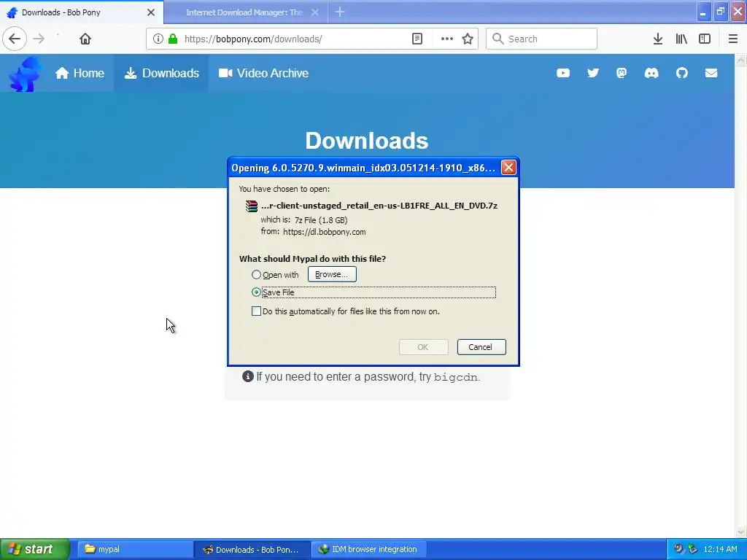The width and height of the screenshot is (747, 560).
Task: Click the forward navigation arrow
Action: [39, 39]
